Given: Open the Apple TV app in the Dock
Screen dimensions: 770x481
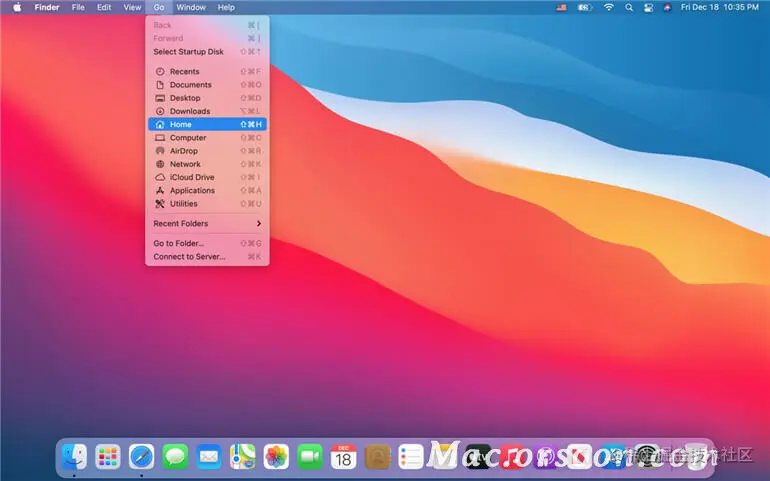Looking at the screenshot, I should 478,457.
